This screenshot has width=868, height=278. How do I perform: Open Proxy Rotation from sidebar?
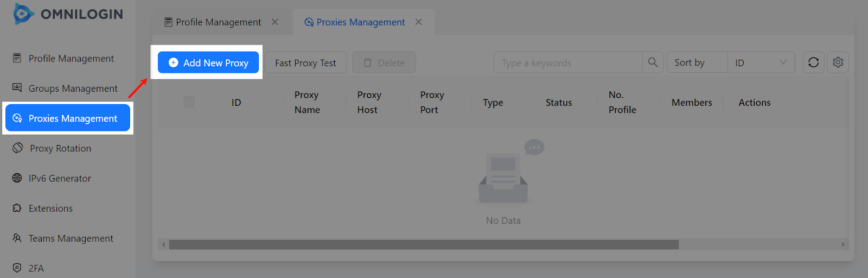point(60,148)
